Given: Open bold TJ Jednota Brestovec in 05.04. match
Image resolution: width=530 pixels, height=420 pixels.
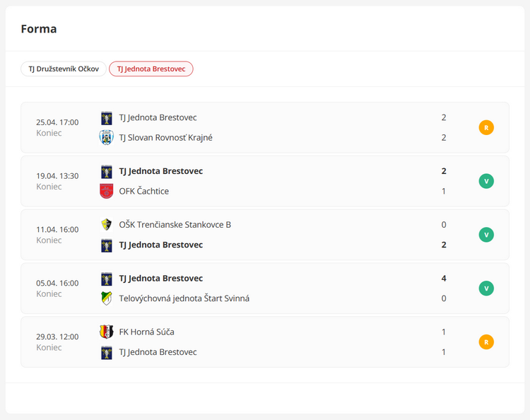Looking at the screenshot, I should 161,279.
